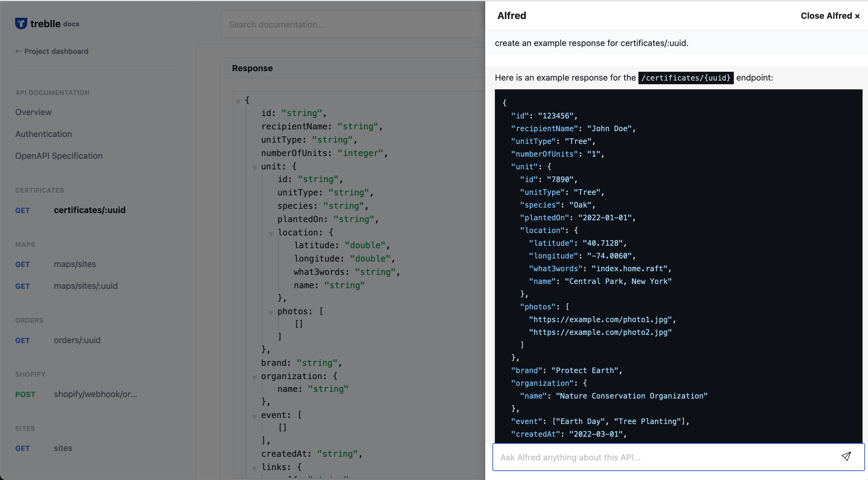Collapse the links object triangle
Image resolution: width=868 pixels, height=480 pixels.
pos(254,468)
